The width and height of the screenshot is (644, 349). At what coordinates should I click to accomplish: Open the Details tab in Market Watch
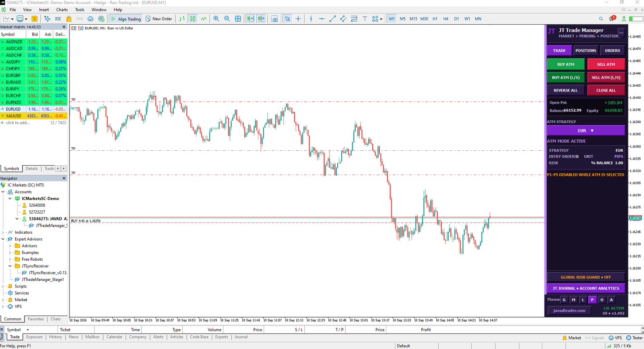(32, 168)
